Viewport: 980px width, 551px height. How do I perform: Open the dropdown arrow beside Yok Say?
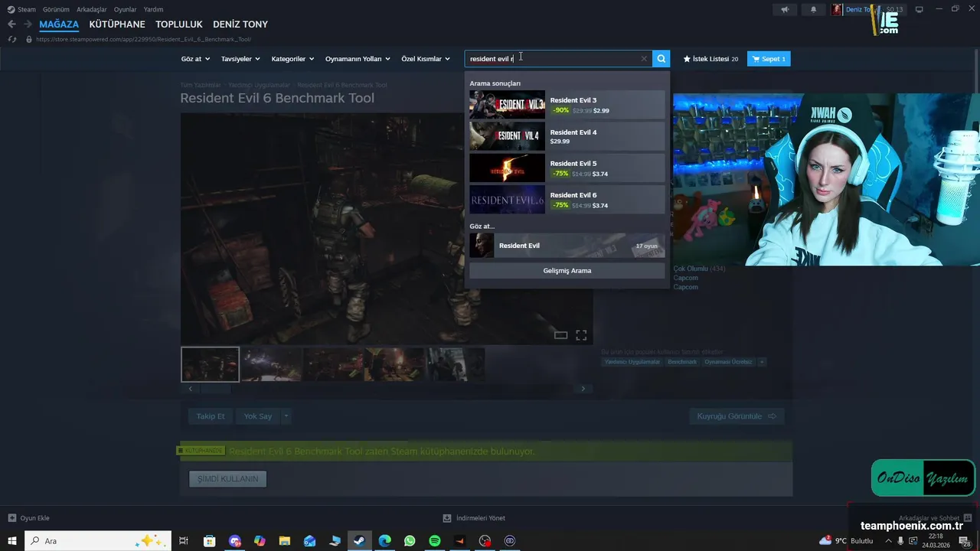(x=286, y=416)
